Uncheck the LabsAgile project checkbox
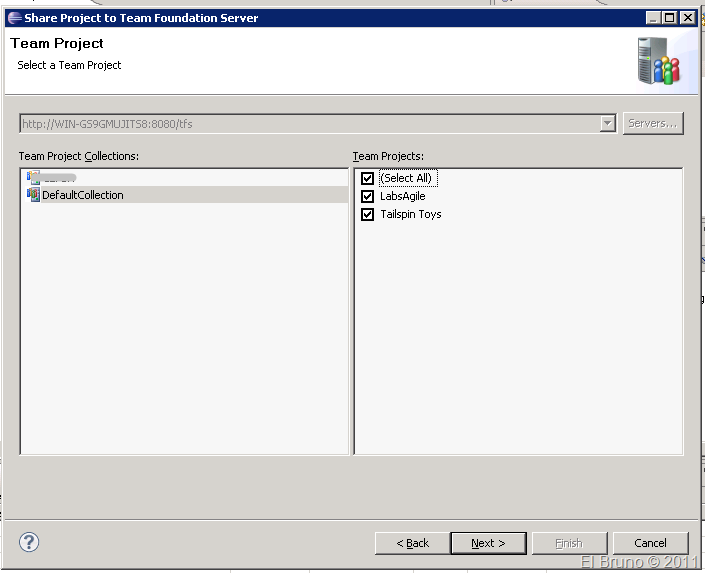 [367, 196]
